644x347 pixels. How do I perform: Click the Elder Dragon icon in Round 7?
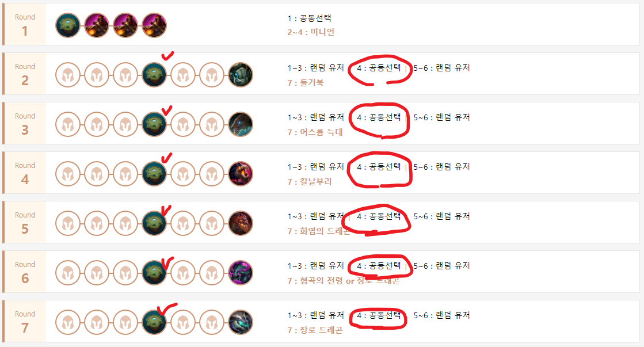pyautogui.click(x=240, y=322)
